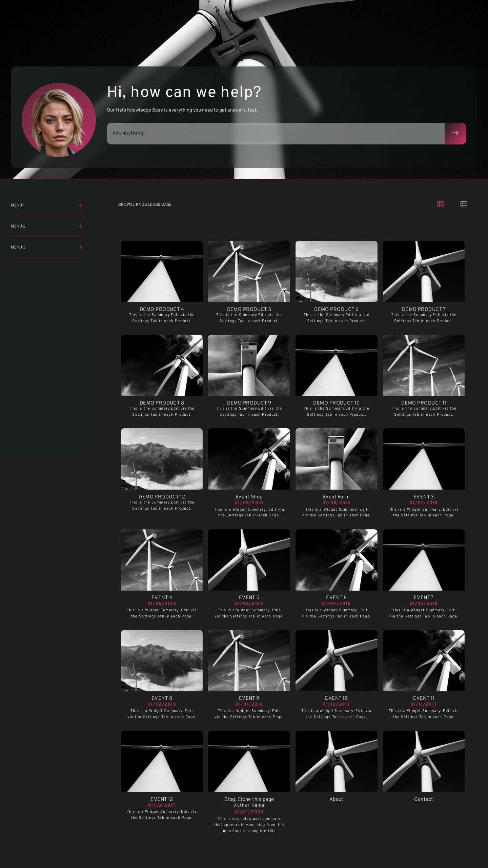
Task: Open the Event Form thumbnail image
Action: (336, 459)
